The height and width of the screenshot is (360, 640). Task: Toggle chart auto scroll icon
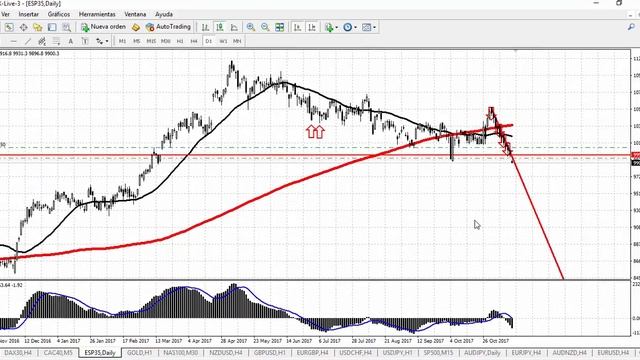pyautogui.click(x=297, y=27)
